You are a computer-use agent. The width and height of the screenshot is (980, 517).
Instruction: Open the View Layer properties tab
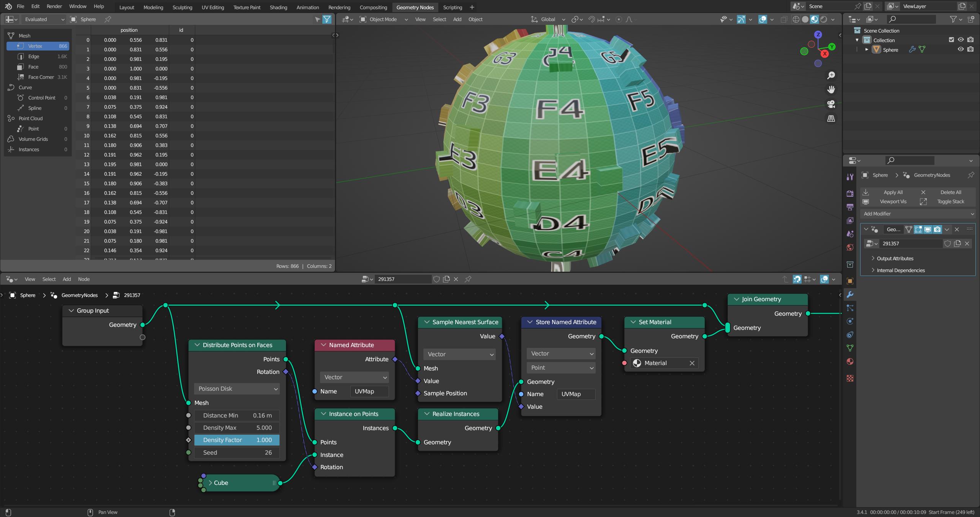[850, 220]
